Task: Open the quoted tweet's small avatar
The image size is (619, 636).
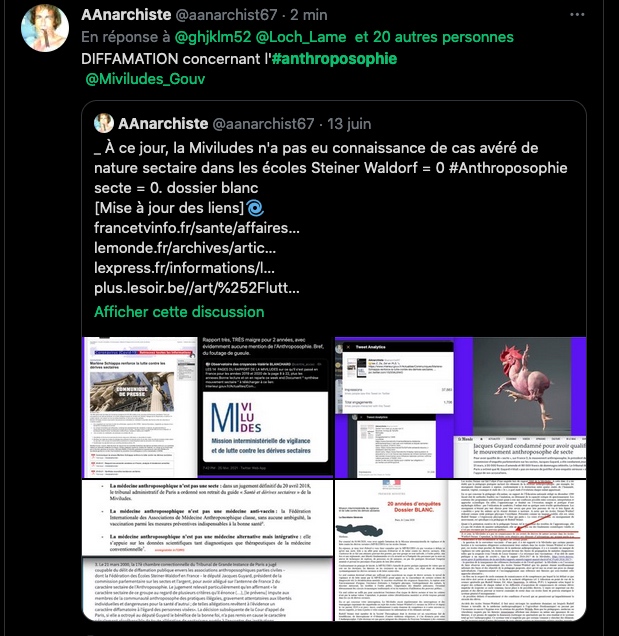Action: [x=104, y=123]
